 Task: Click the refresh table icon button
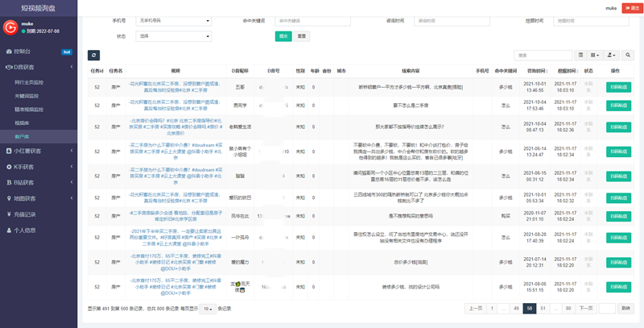tap(94, 55)
